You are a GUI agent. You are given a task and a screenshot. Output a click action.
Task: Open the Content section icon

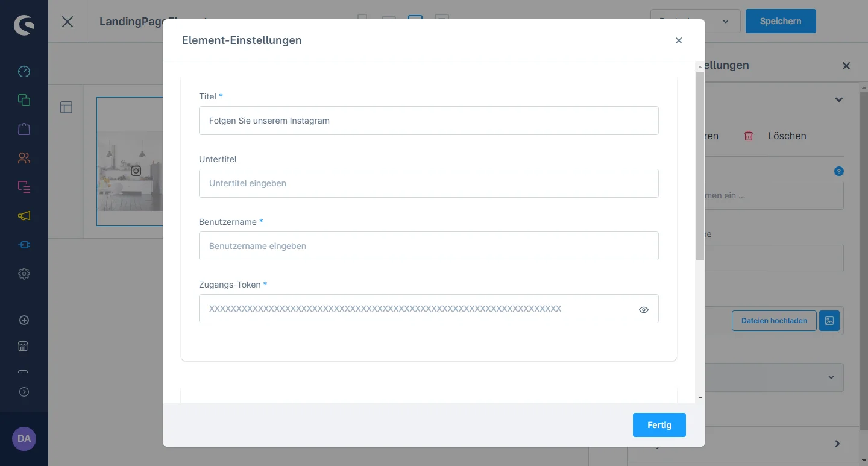24,187
